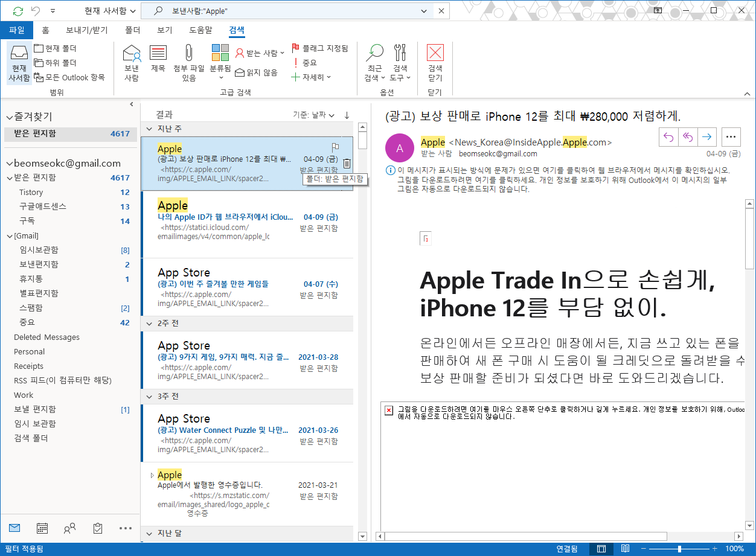This screenshot has height=556, width=756.
Task: Click the Forward arrow icon
Action: tap(706, 137)
